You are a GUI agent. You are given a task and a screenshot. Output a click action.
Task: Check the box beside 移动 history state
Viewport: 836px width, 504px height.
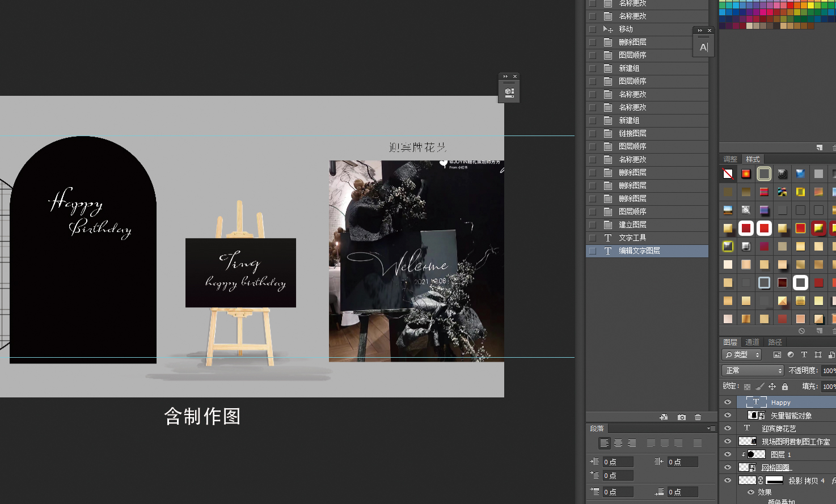coord(593,29)
